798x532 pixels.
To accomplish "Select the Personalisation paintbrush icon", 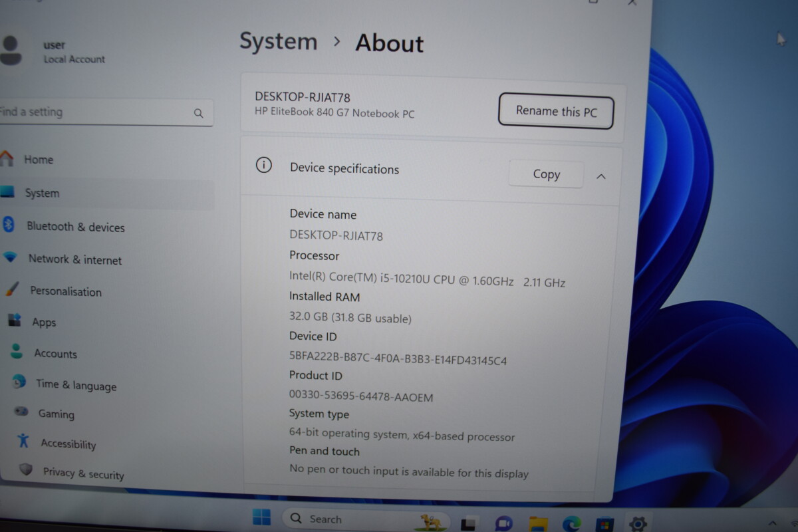I will tap(12, 289).
